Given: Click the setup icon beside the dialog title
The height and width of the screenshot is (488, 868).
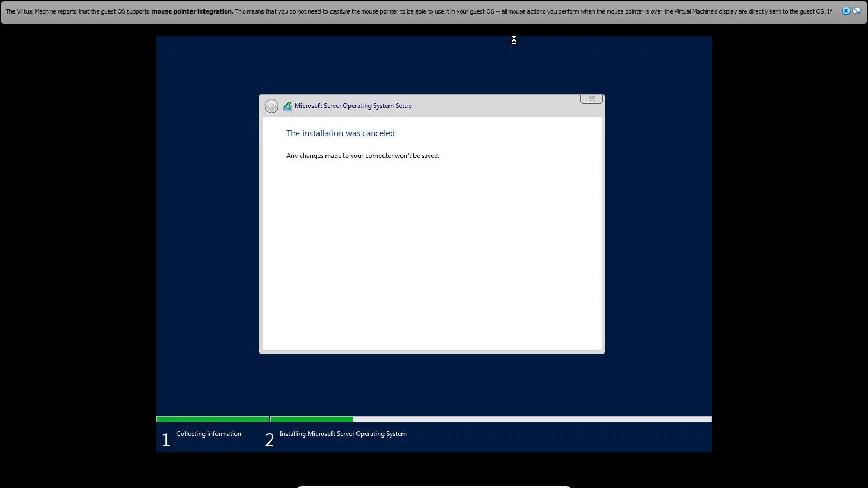Looking at the screenshot, I should (x=288, y=106).
